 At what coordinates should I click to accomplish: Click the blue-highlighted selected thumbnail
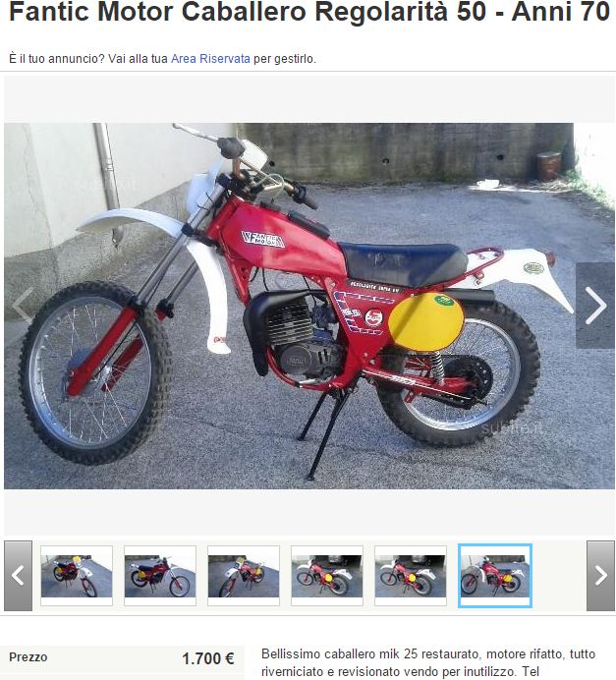click(x=495, y=576)
